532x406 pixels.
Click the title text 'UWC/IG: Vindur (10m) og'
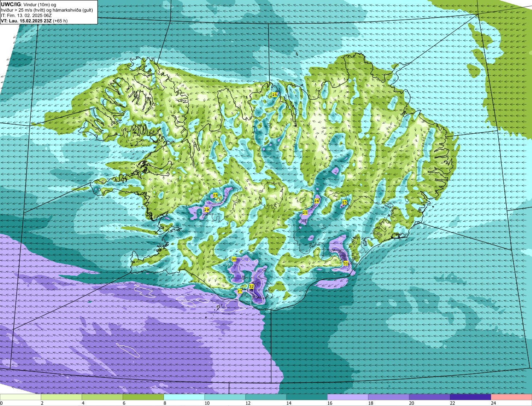[29, 4]
